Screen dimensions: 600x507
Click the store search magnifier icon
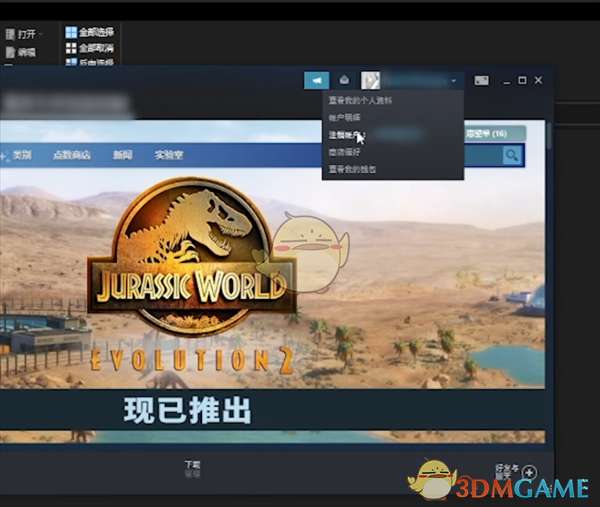point(512,155)
